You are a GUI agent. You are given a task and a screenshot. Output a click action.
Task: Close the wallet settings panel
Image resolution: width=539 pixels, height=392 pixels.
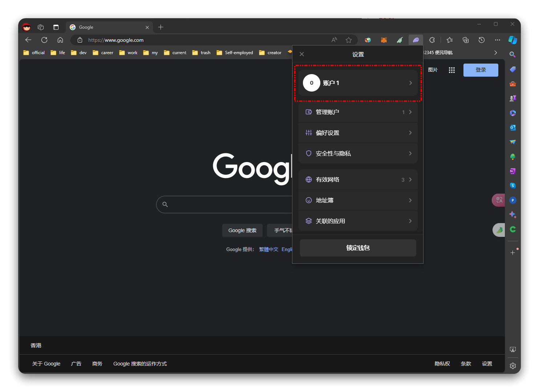(x=302, y=54)
